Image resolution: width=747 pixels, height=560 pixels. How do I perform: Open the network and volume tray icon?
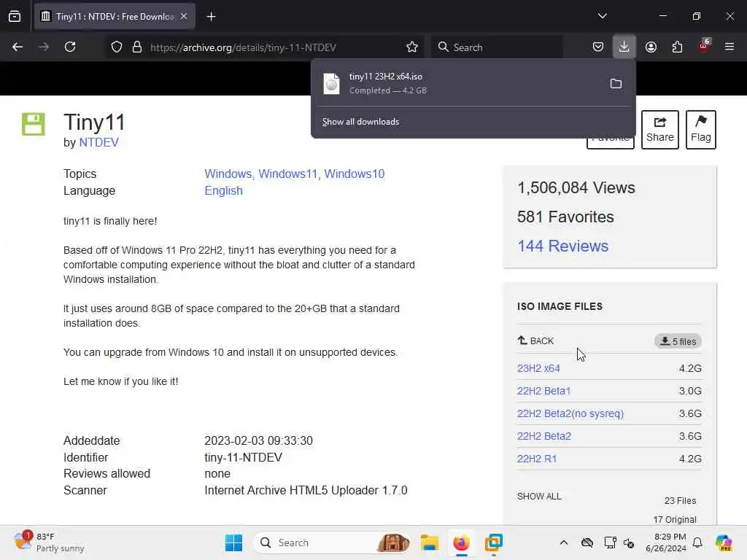click(629, 542)
